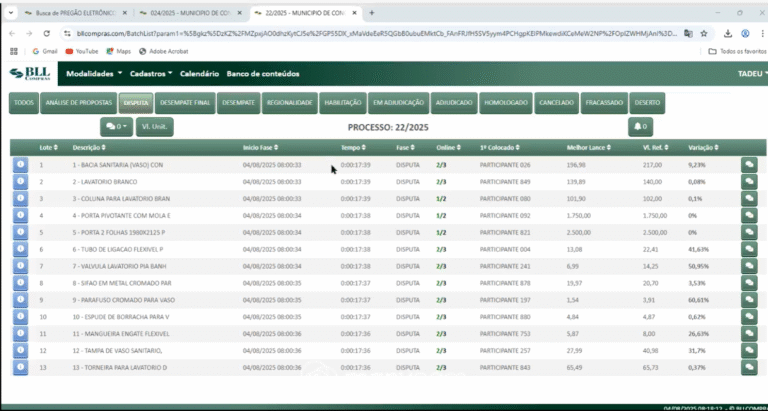Expand the TADEU user menu
Viewport: 768px width, 411px height.
[x=753, y=74]
